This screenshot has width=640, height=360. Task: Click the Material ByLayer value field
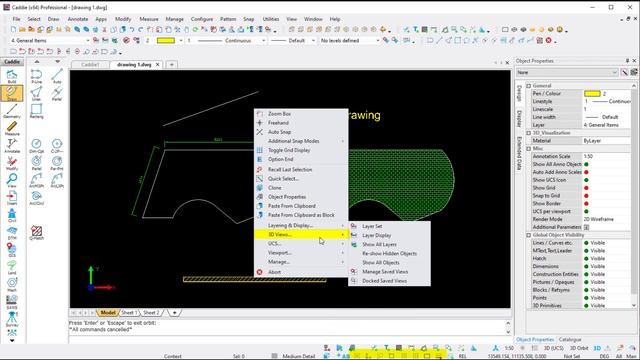tap(607, 141)
